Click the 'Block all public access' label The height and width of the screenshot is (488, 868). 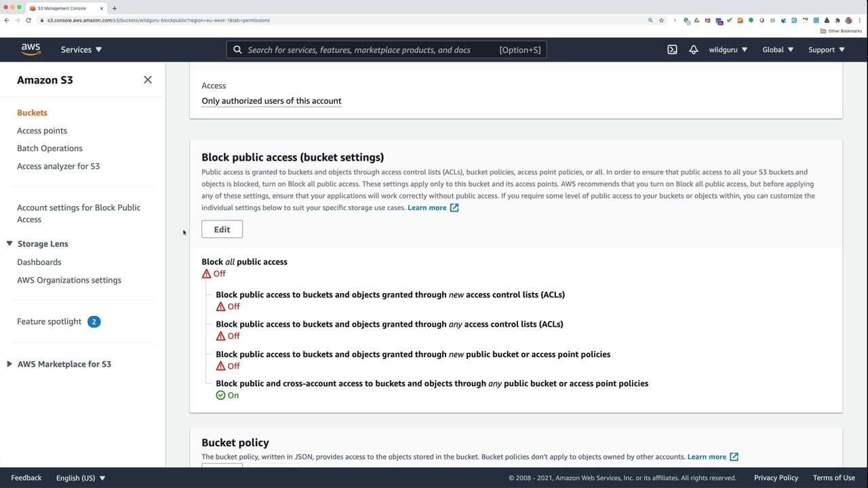point(244,262)
